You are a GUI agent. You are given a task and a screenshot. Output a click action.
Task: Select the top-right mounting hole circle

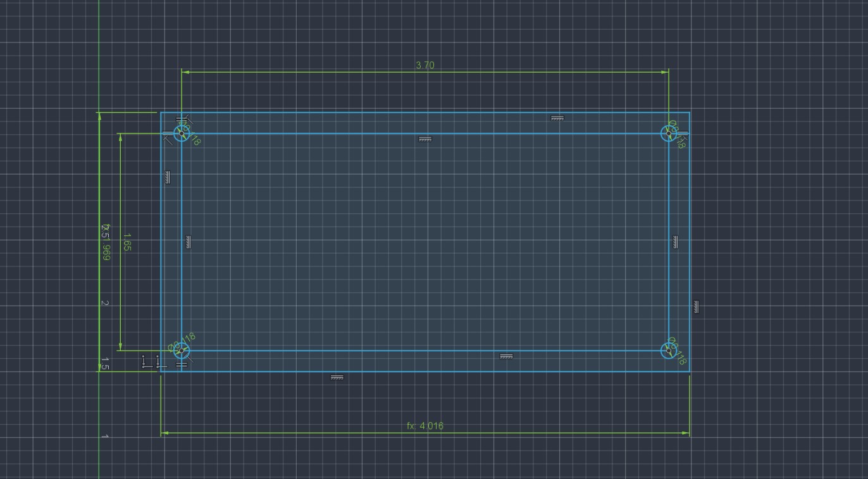[669, 134]
